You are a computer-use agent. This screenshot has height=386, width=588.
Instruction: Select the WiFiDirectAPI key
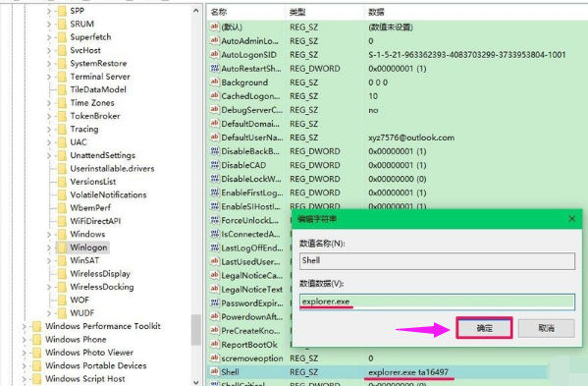click(x=95, y=221)
